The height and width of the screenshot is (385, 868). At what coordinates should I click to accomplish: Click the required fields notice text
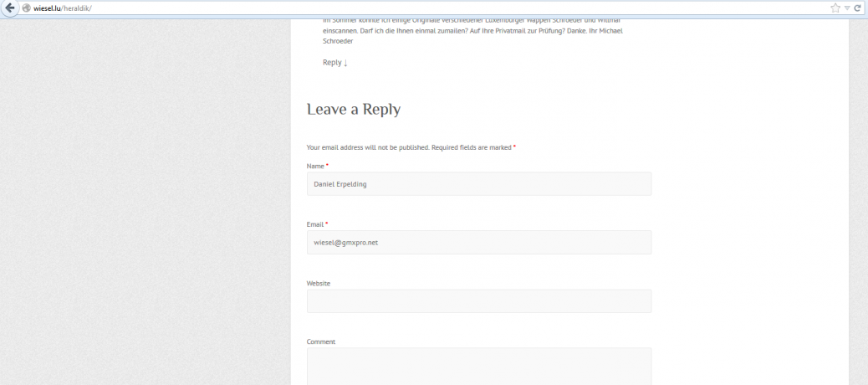pyautogui.click(x=410, y=147)
